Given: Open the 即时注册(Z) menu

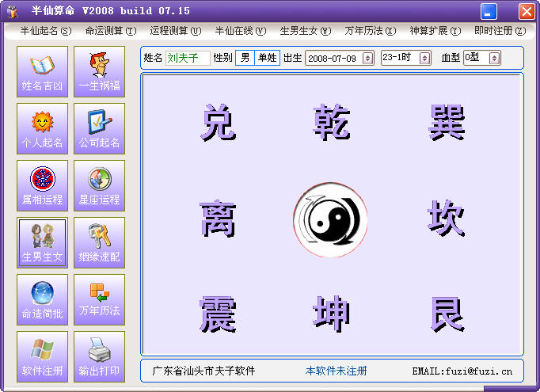Looking at the screenshot, I should point(500,31).
